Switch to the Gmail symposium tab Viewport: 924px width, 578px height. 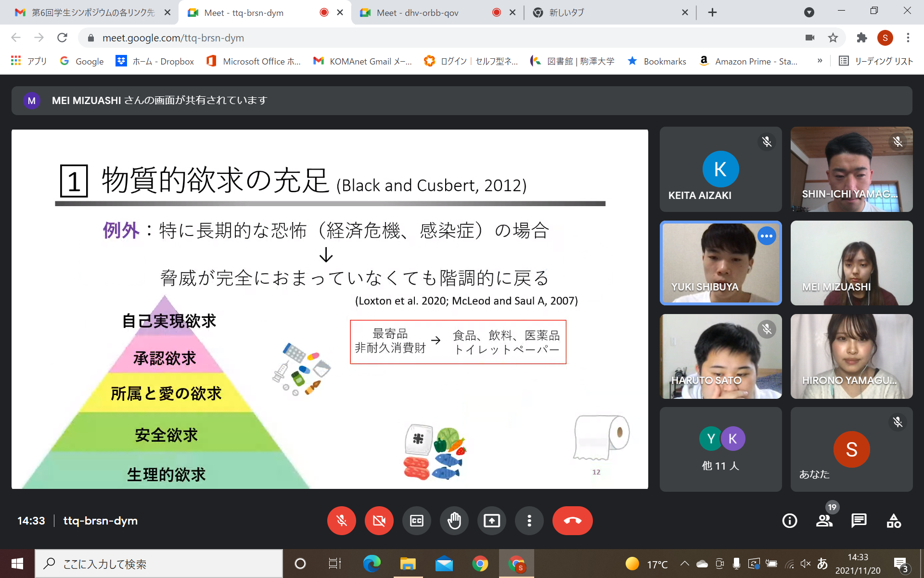point(93,13)
